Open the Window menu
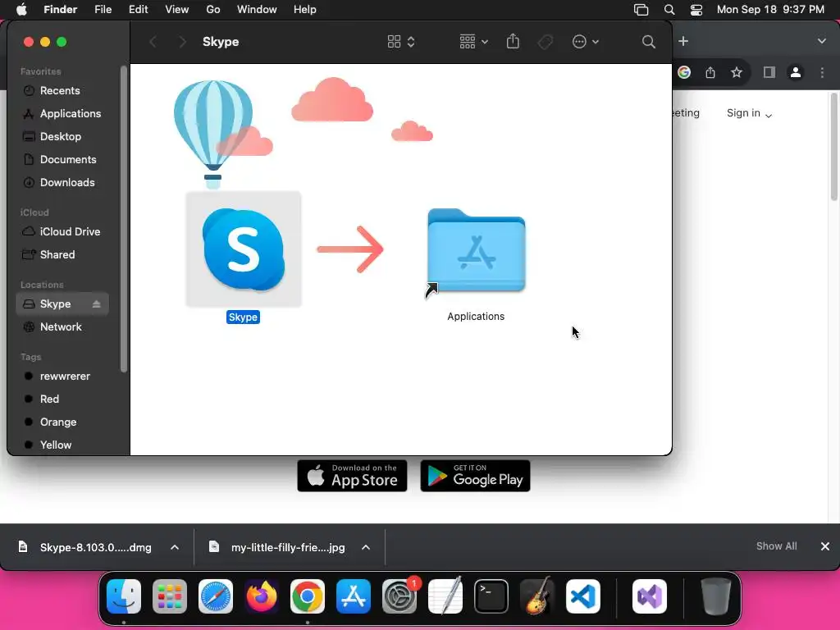Image resolution: width=840 pixels, height=630 pixels. point(257,10)
